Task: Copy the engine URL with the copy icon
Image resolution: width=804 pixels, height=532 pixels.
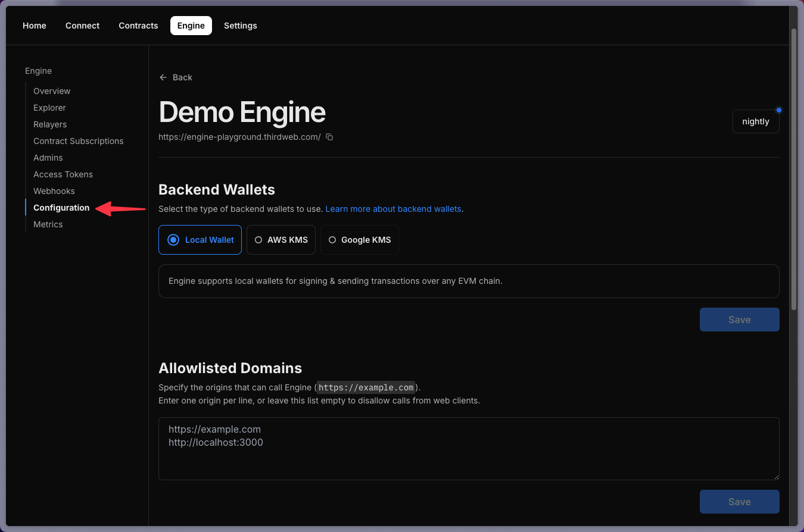Action: tap(329, 137)
